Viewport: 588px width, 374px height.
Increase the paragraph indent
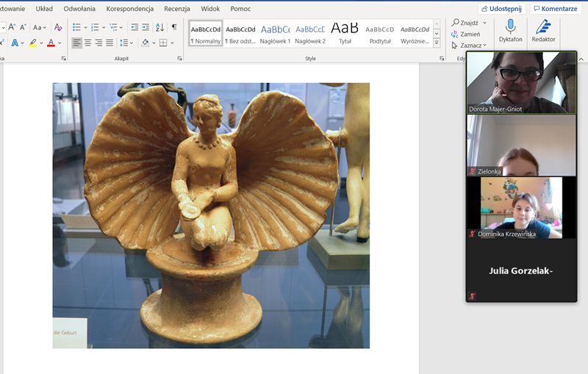146,27
